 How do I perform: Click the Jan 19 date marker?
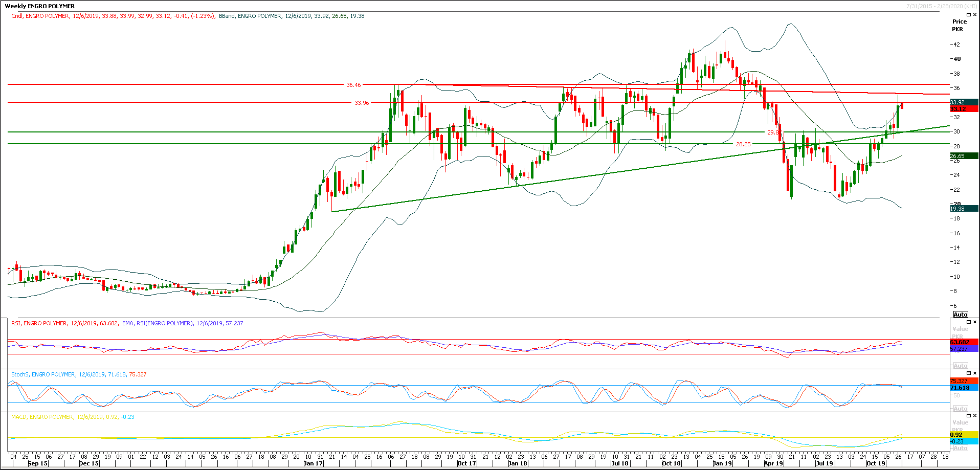[723, 463]
